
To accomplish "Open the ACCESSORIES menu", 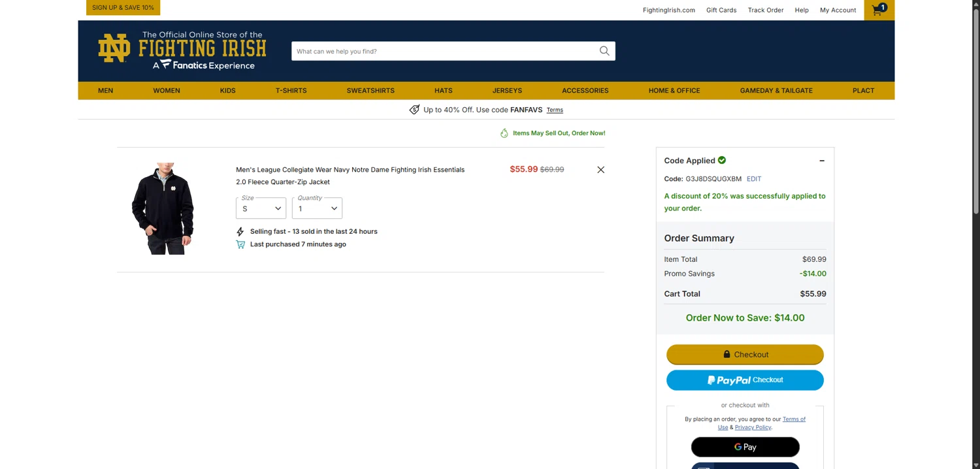I will point(585,91).
